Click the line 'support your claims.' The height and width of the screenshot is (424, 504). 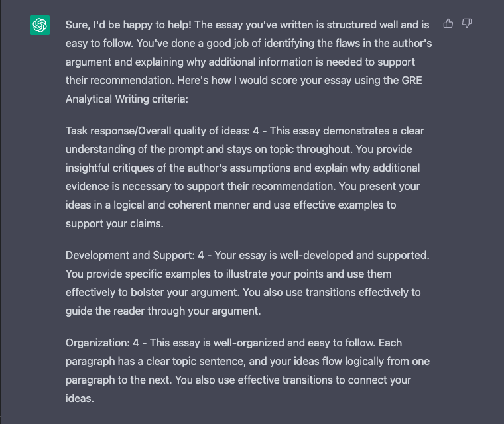pos(113,223)
